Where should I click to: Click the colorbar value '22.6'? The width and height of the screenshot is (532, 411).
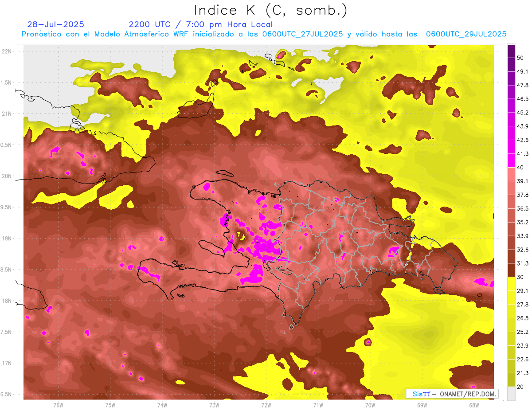(x=523, y=359)
